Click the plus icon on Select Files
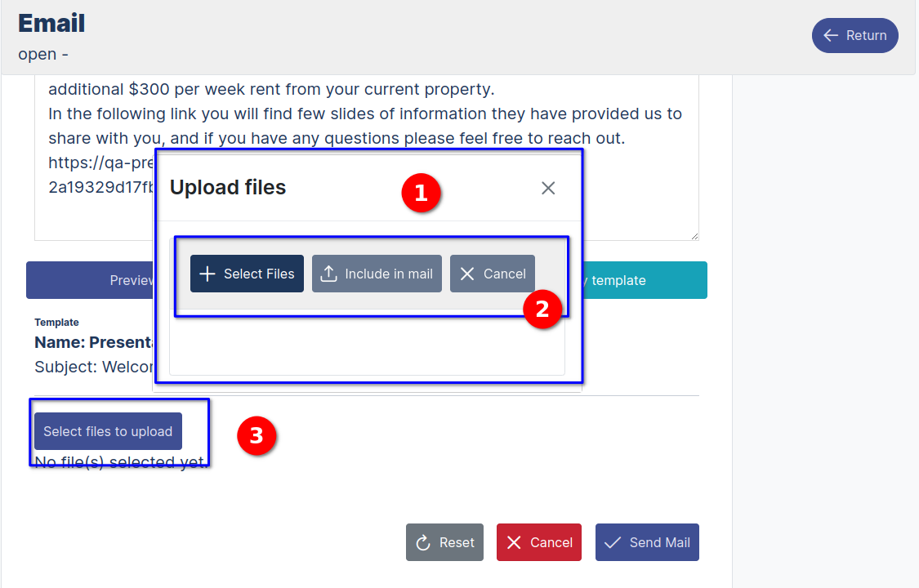 click(x=207, y=273)
